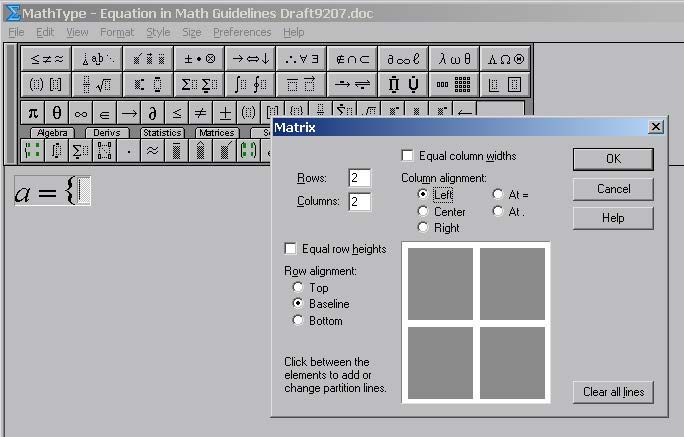Viewport: 684px width, 437px height.
Task: Click the Rows input field
Action: pyautogui.click(x=360, y=178)
